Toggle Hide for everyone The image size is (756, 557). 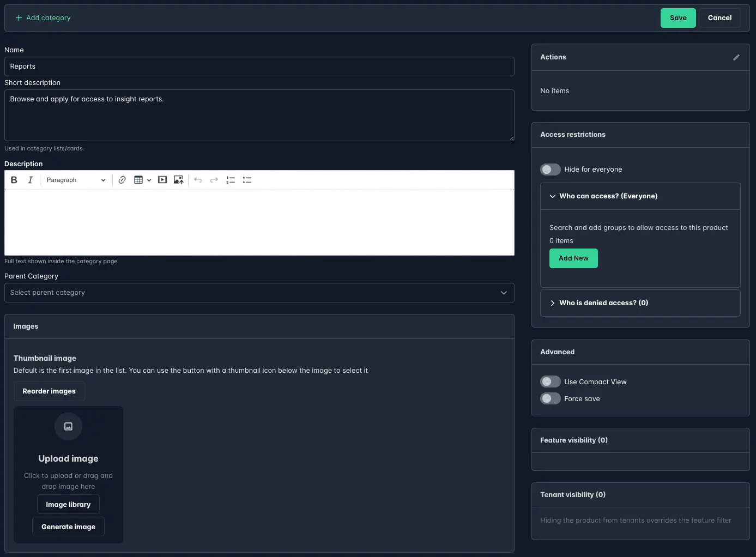coord(550,169)
